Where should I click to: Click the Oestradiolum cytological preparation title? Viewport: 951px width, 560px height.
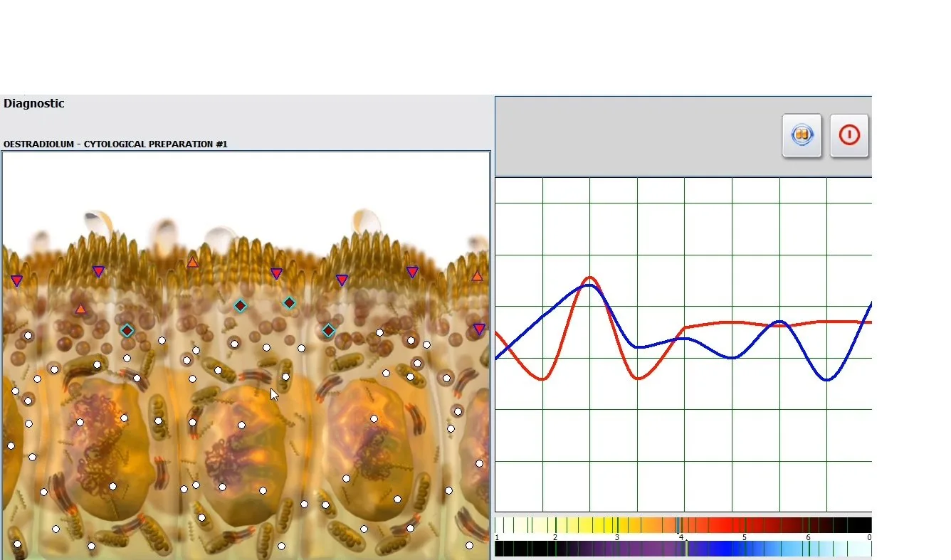[x=115, y=144]
